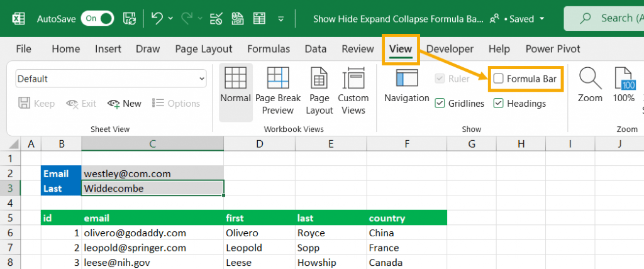Switch to Page Break Preview view
The height and width of the screenshot is (269, 644).
point(278,91)
